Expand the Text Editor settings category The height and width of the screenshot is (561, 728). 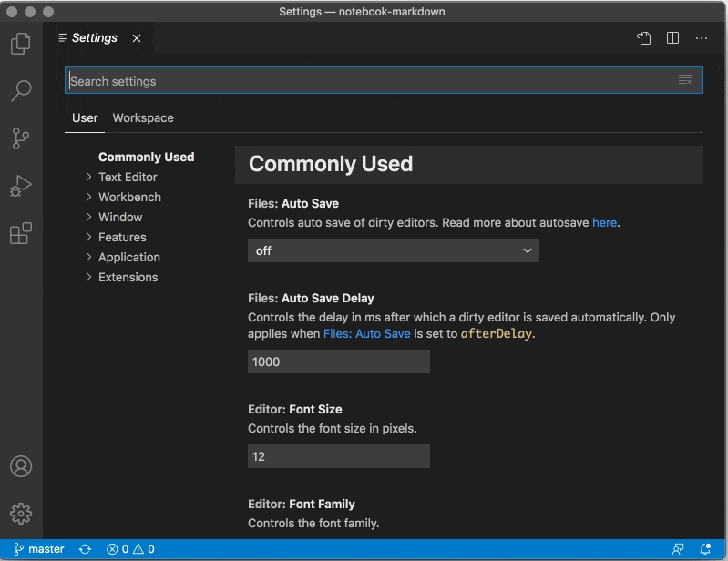128,177
